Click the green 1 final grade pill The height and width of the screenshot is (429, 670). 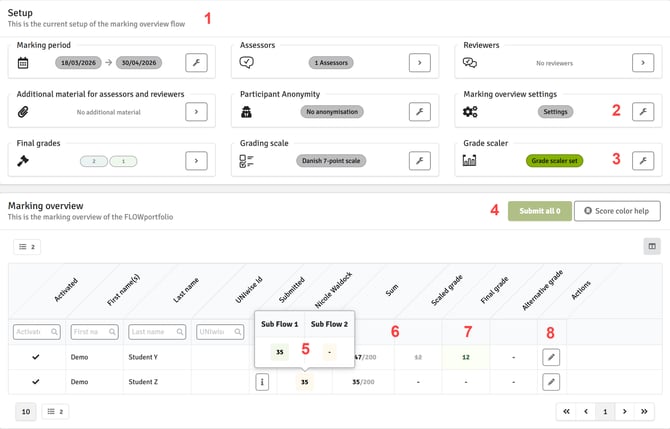123,161
